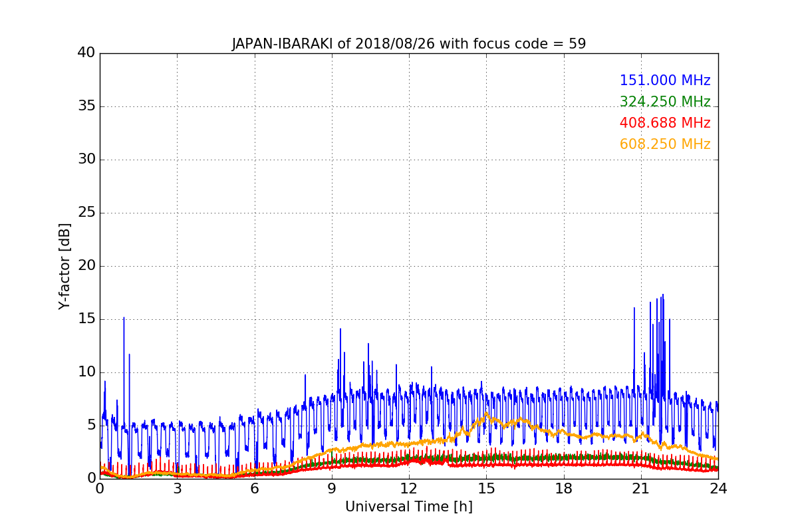
Task: Click the x-axis tick label 12
Action: point(409,488)
